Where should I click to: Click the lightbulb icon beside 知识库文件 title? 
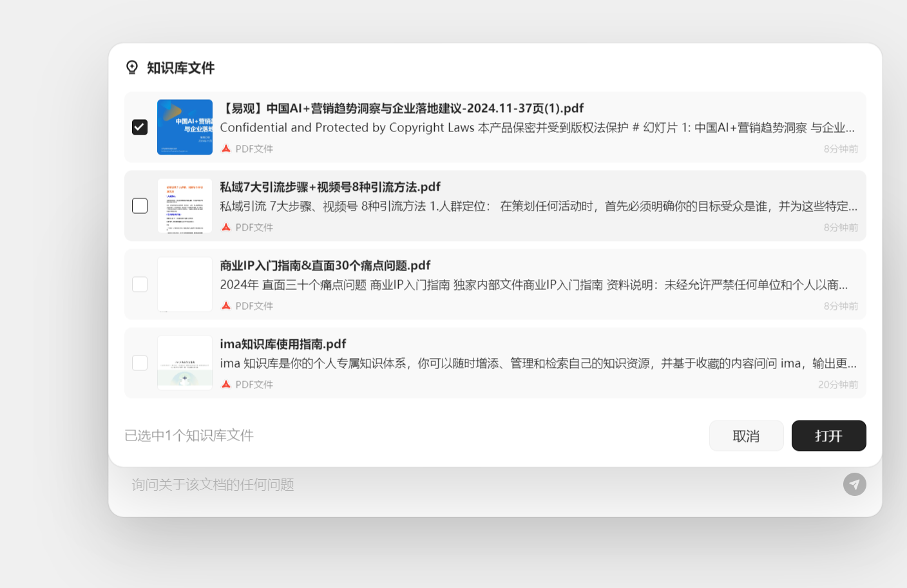tap(132, 67)
